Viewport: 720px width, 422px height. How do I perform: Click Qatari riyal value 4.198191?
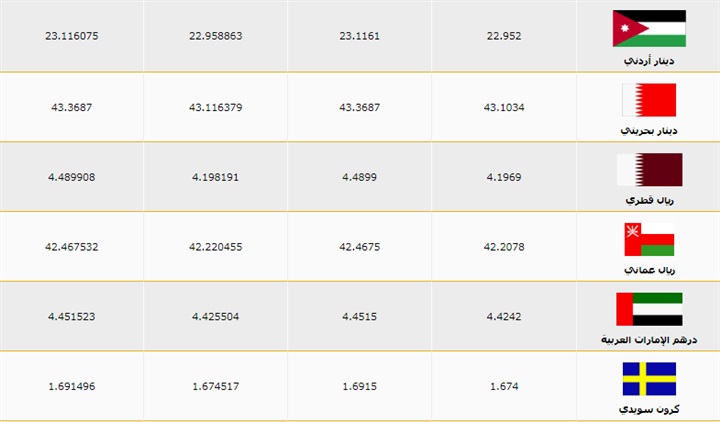215,175
